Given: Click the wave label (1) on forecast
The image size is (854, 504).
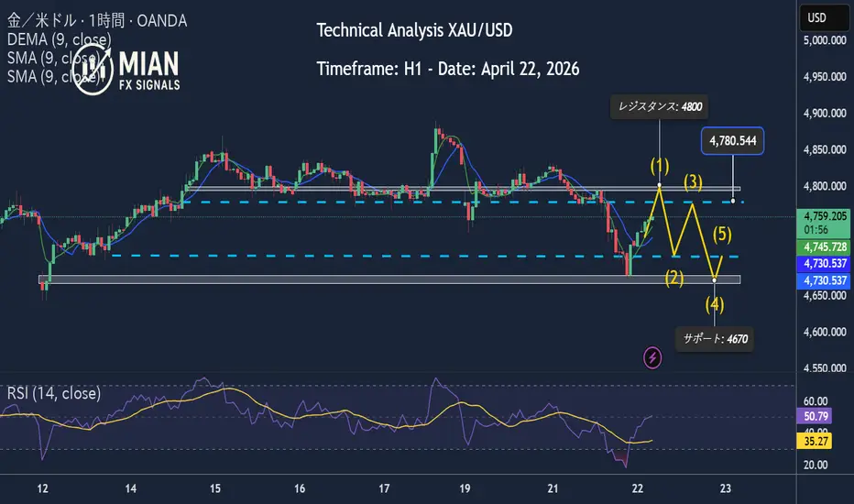Looking at the screenshot, I should (x=660, y=166).
